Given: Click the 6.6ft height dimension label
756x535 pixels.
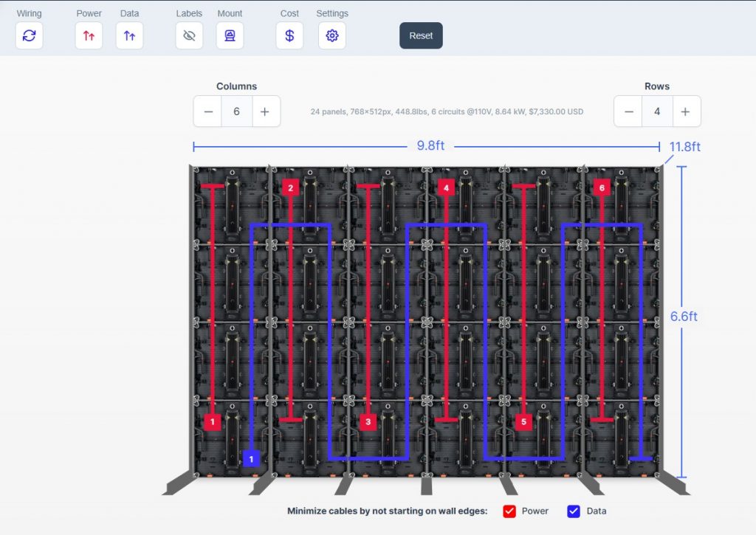Looking at the screenshot, I should [x=684, y=317].
